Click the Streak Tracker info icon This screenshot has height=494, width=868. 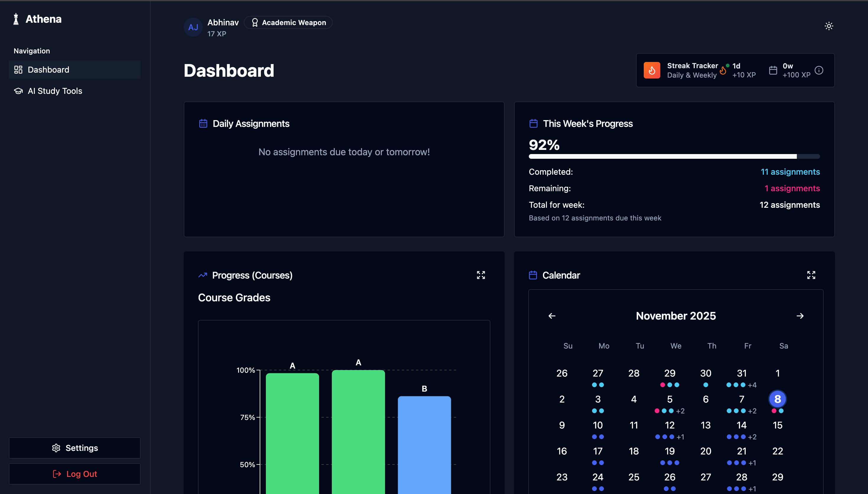819,70
